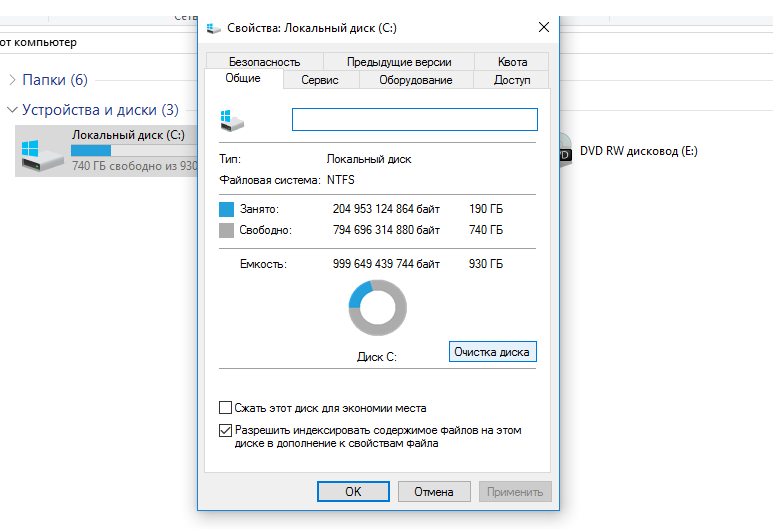
Task: Expand the Папки (6) group
Action: 12,80
